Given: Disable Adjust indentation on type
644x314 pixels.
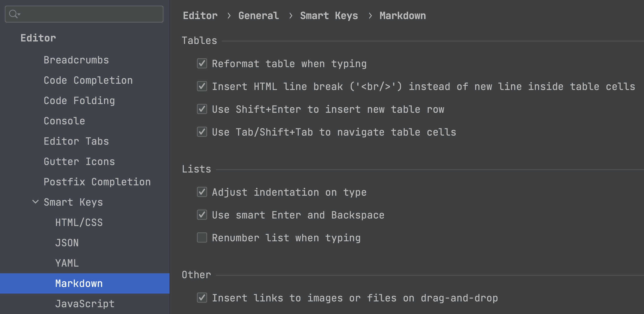Looking at the screenshot, I should 202,192.
